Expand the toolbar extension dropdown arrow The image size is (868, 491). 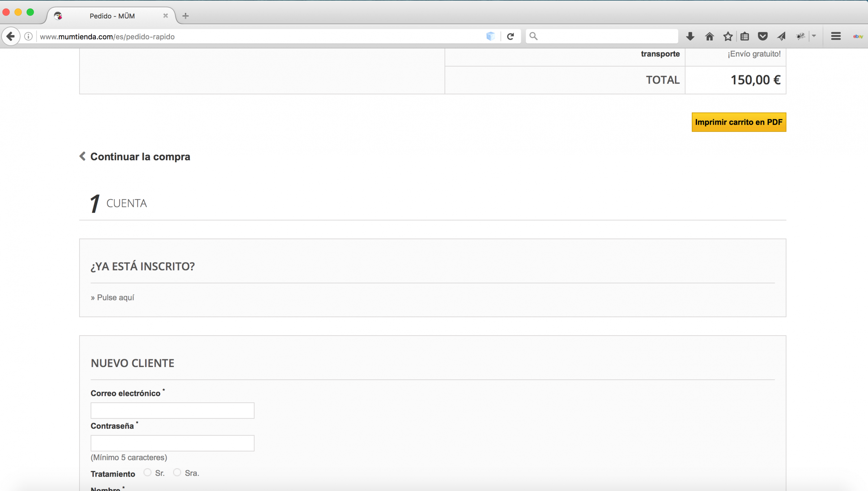point(814,36)
